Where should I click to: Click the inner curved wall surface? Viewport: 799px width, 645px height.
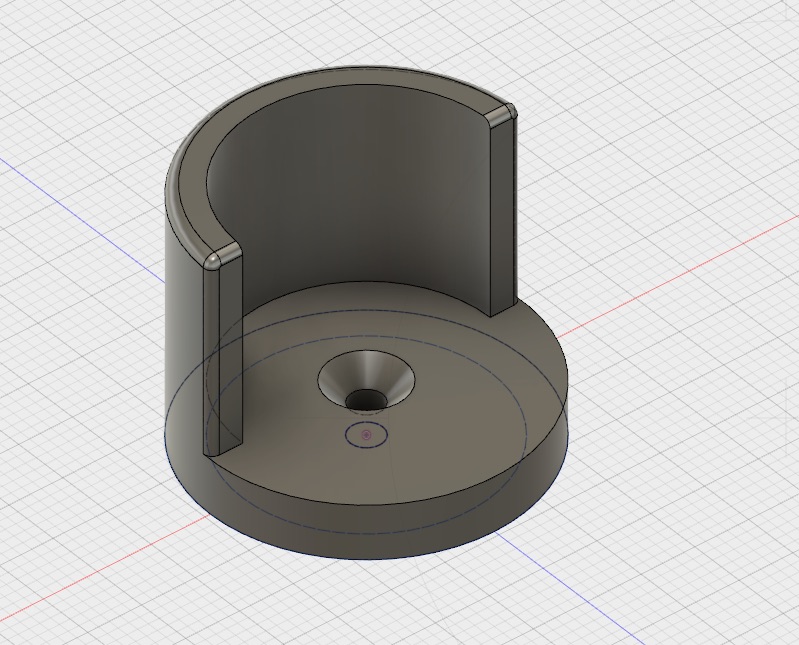pos(360,190)
